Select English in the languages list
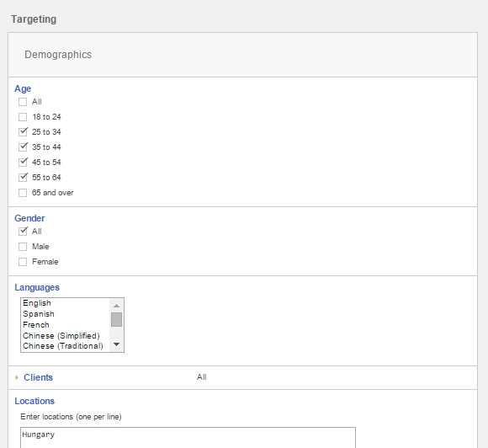Image resolution: width=488 pixels, height=448 pixels. tap(65, 303)
